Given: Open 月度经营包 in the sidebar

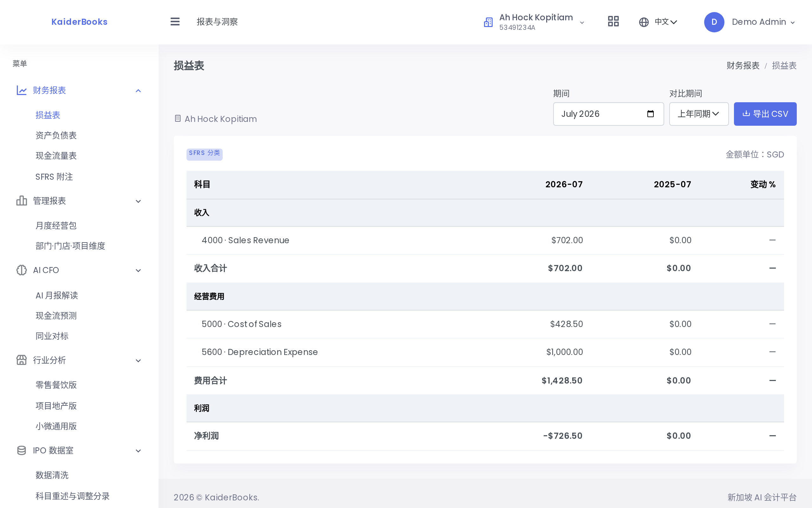Looking at the screenshot, I should pos(56,225).
